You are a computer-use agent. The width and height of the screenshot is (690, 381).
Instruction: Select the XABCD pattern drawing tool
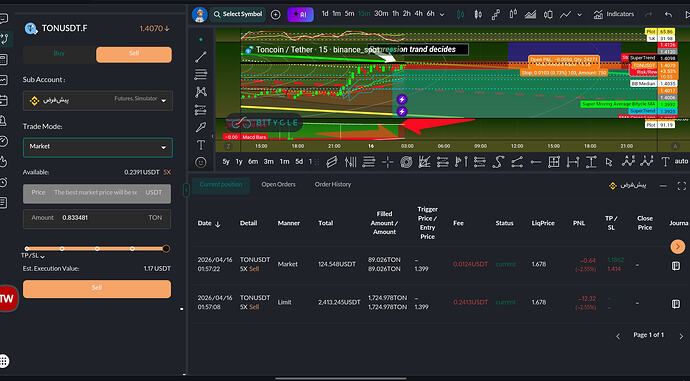coord(201,92)
